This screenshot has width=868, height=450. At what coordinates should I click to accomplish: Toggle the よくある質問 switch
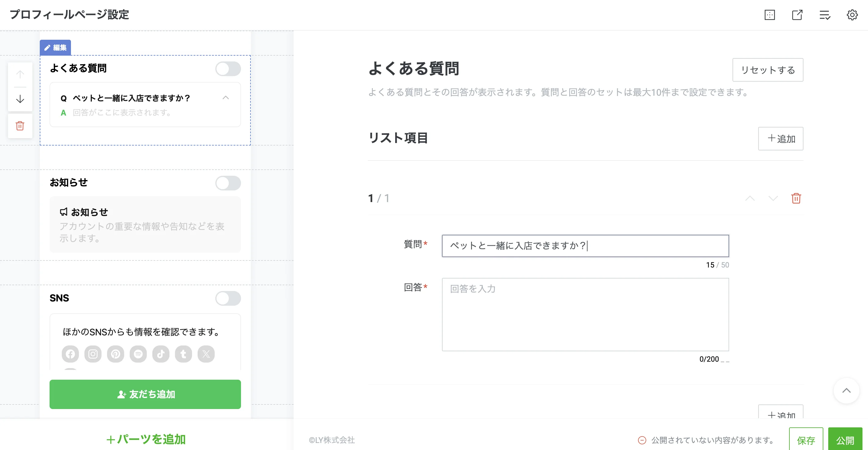(x=228, y=69)
